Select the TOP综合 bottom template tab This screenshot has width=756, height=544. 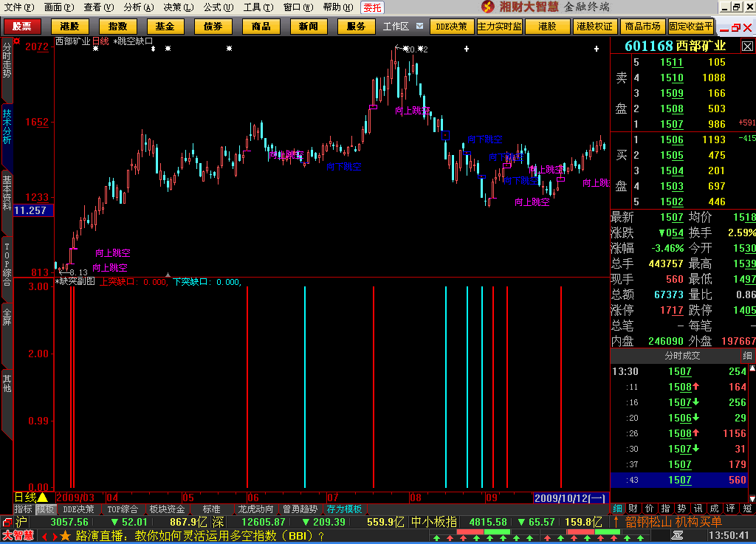pyautogui.click(x=123, y=509)
